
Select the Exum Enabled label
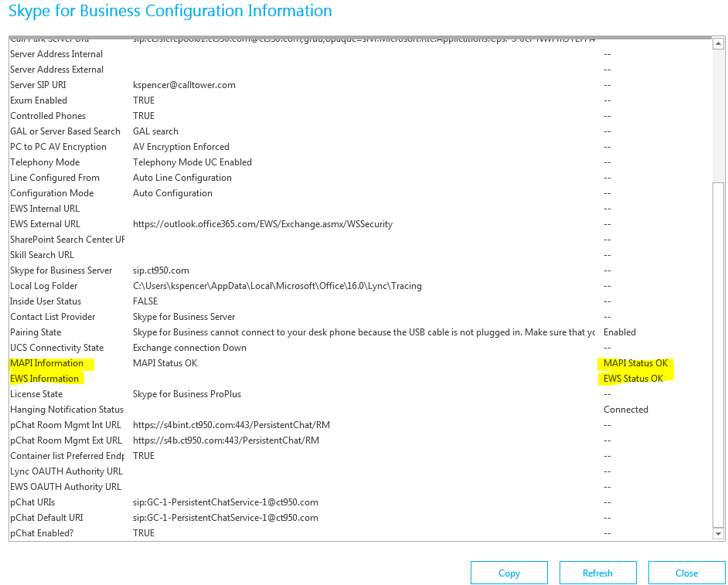tap(39, 100)
